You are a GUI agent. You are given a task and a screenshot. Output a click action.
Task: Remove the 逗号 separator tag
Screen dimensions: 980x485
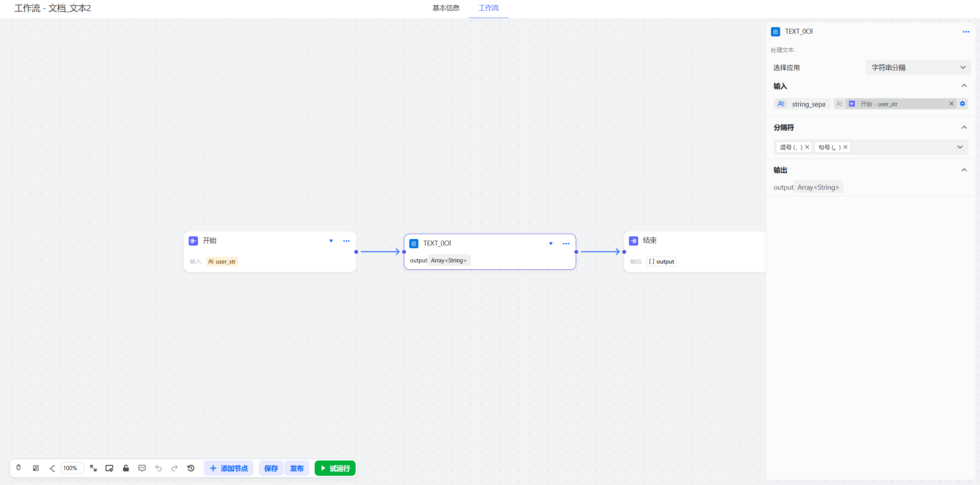click(x=807, y=147)
